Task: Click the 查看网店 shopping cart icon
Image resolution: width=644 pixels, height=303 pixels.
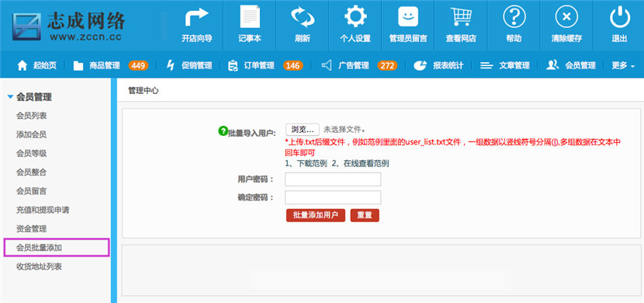Action: click(x=461, y=17)
